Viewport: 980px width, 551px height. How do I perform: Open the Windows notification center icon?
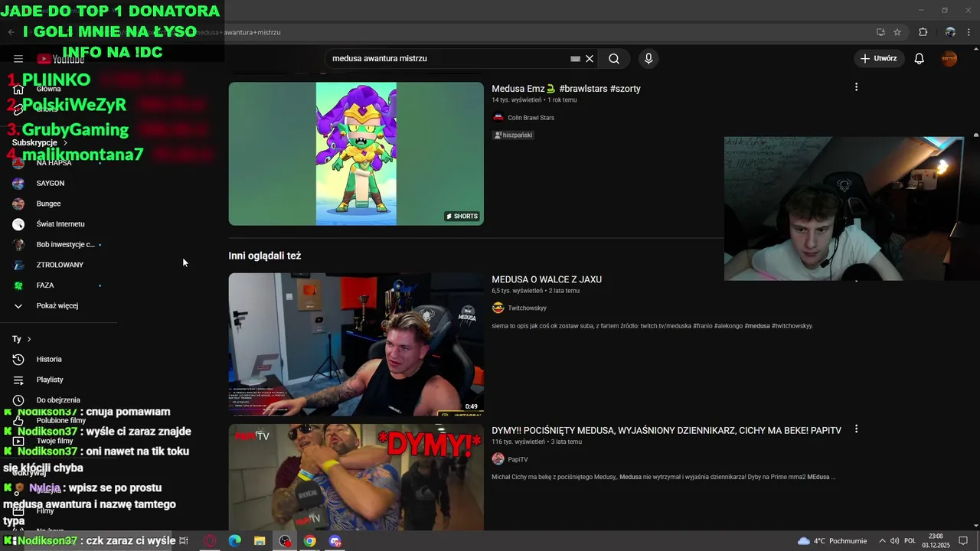[x=963, y=541]
